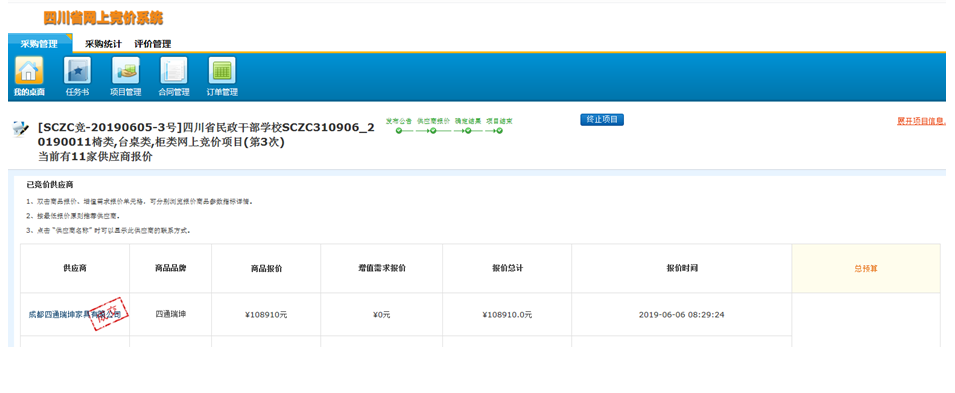This screenshot has width=955, height=393.
Task: Switch to the 采购统计 tab
Action: (104, 44)
